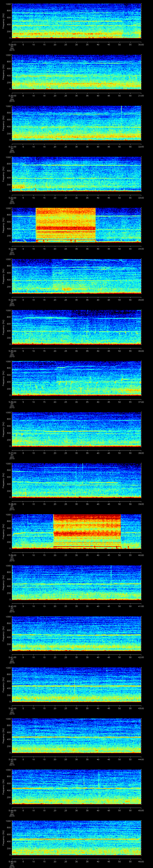Click the spectrogram panel for 5:36:00
The height and width of the screenshot is (868, 153).
[x=76, y=378]
